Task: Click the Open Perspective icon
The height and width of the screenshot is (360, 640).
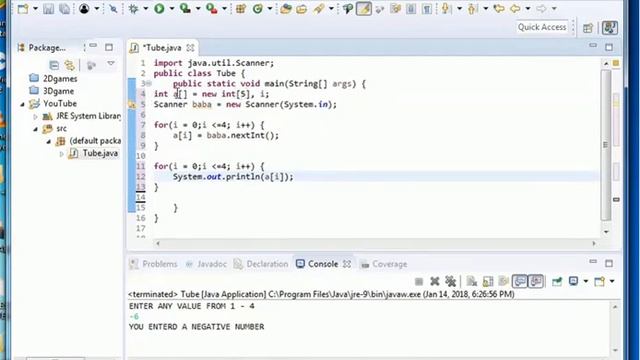Action: [587, 28]
